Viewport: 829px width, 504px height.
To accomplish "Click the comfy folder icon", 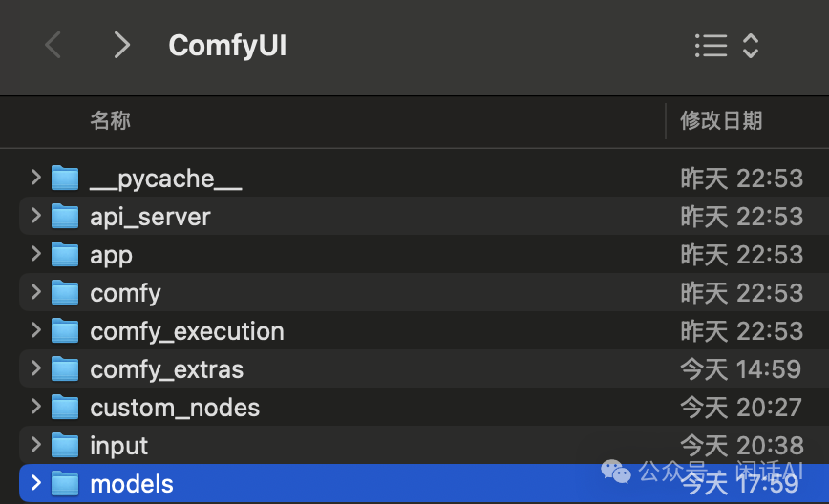I will (65, 293).
